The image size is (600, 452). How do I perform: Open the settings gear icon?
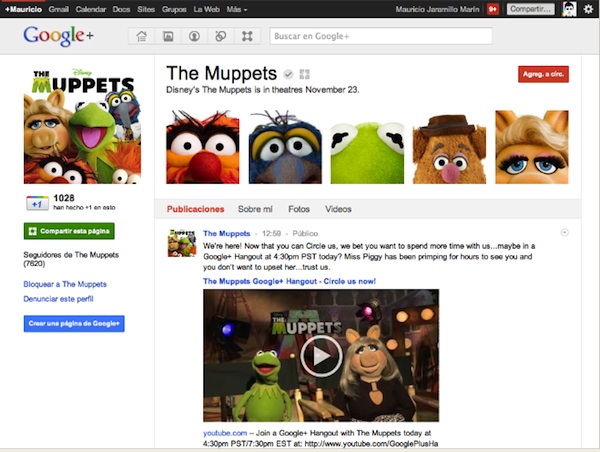(588, 9)
